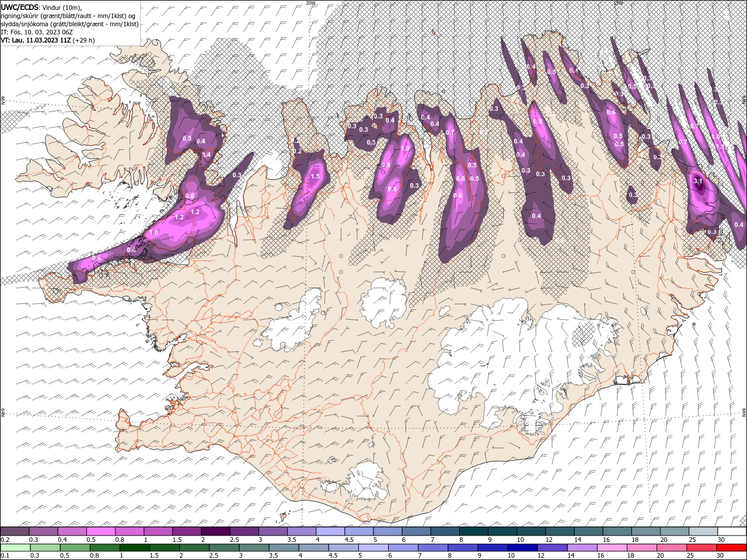Click the '20W' longitude label at map top
Screen dimensions: 747x560
(x=310, y=2)
